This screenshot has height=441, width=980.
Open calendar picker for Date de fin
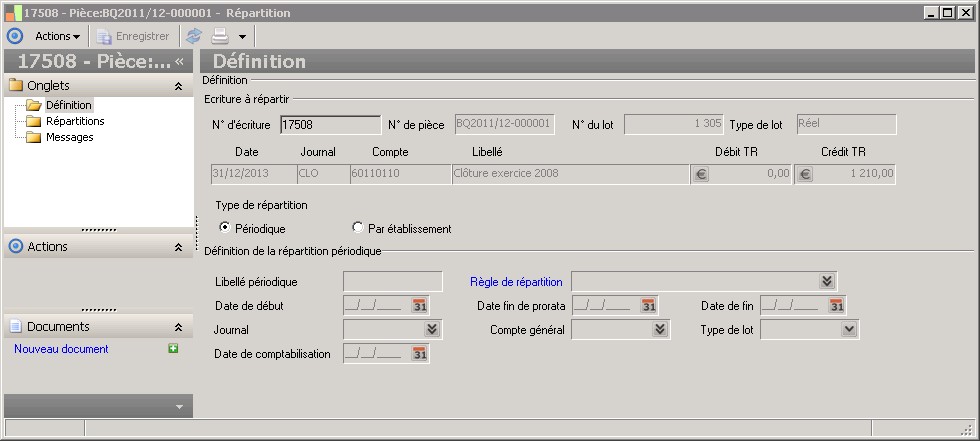click(x=837, y=306)
